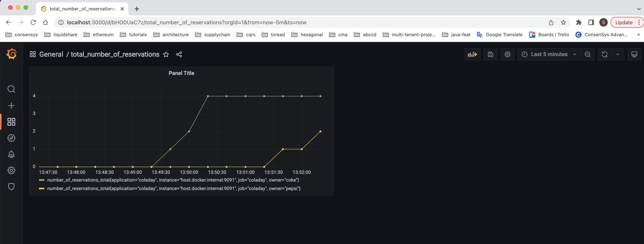The height and width of the screenshot is (244, 644).
Task: Open the Alerting bell icon
Action: pyautogui.click(x=11, y=154)
